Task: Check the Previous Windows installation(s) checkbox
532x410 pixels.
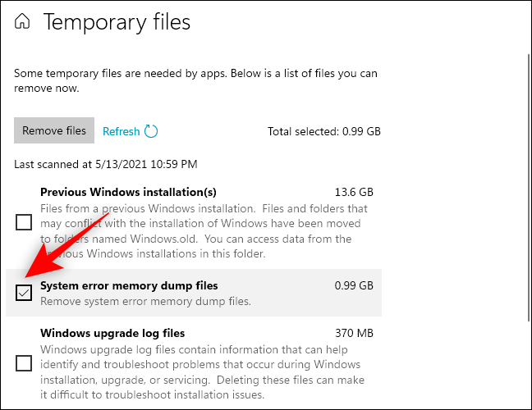Action: click(x=24, y=222)
